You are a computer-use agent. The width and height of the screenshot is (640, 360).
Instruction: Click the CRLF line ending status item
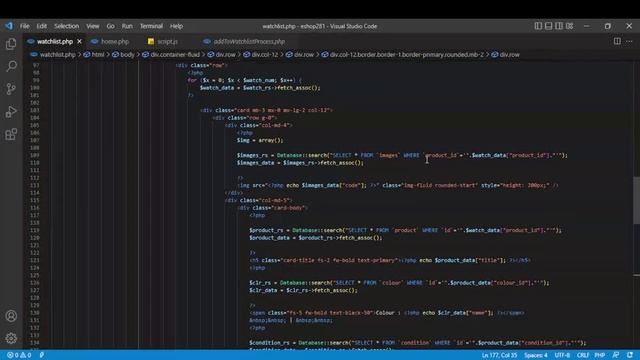[582, 355]
